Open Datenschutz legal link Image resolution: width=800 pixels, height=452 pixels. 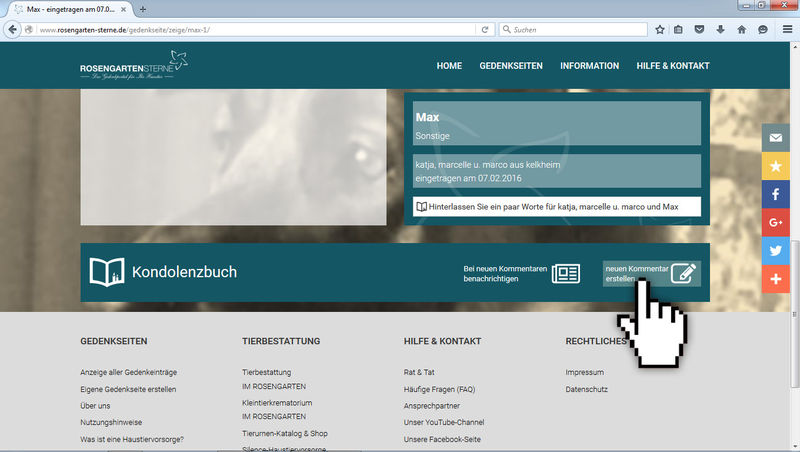[587, 389]
